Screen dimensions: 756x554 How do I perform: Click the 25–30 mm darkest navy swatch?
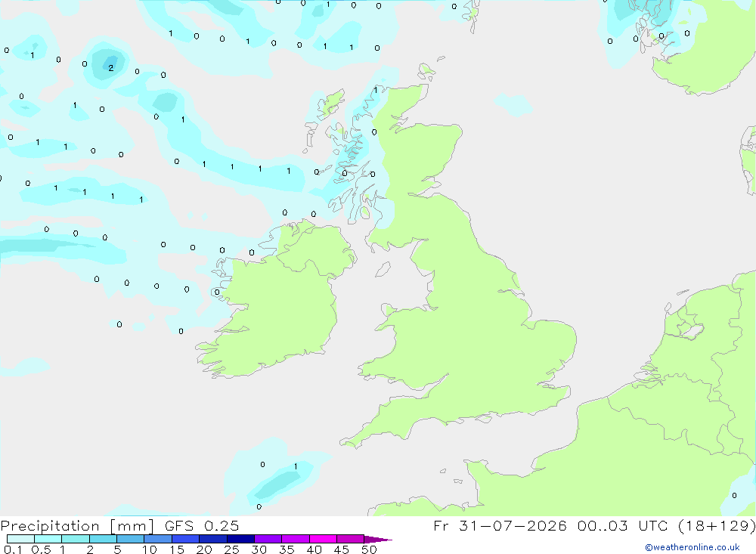pyautogui.click(x=240, y=539)
